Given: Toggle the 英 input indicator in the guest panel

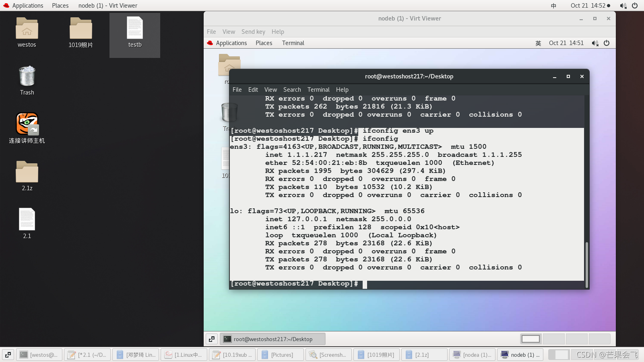Looking at the screenshot, I should [538, 43].
